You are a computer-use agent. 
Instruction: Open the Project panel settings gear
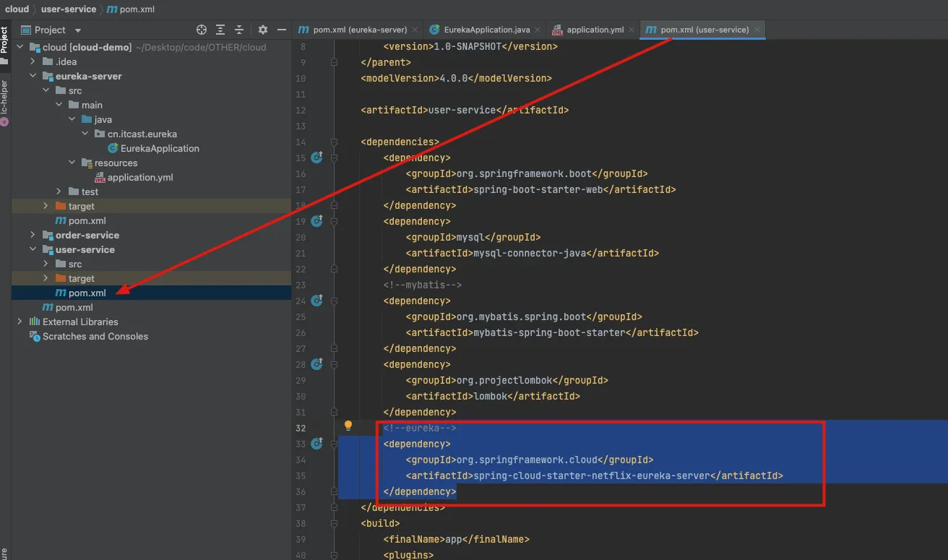[263, 30]
